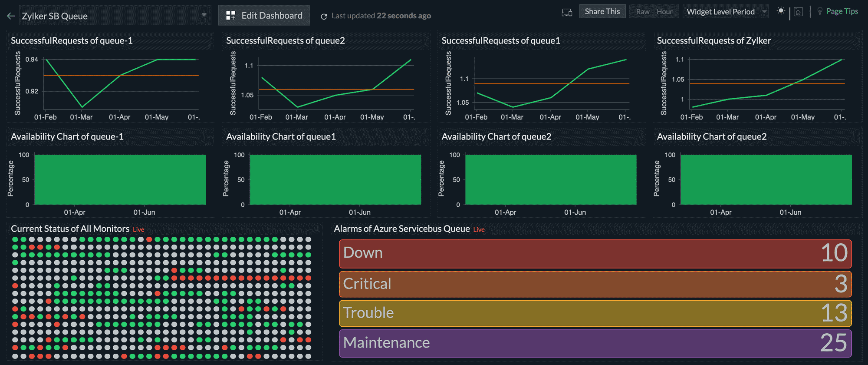Click the home icon in the top bar
This screenshot has height=365, width=868.
(x=798, y=12)
